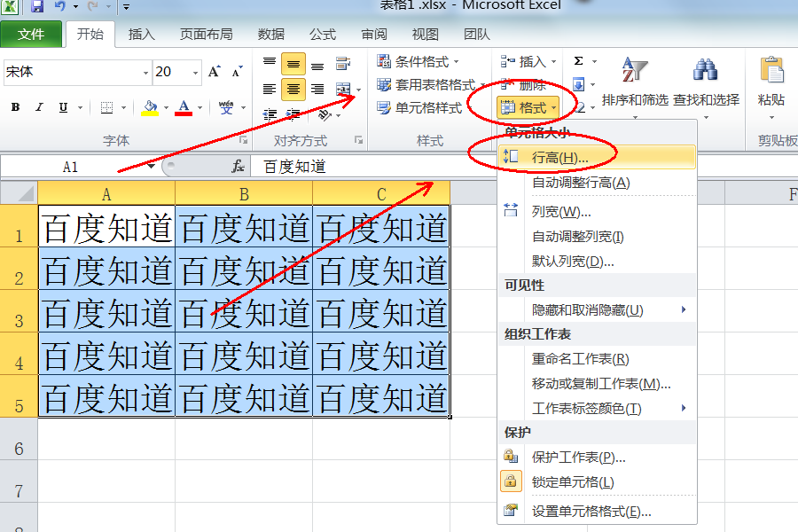Switch to 数据 ribbon tab

(270, 34)
